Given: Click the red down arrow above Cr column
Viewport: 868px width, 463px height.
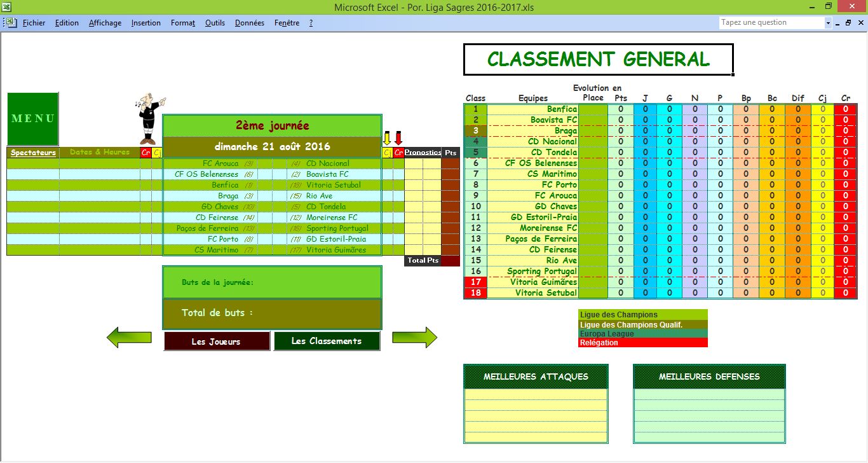Looking at the screenshot, I should (398, 138).
